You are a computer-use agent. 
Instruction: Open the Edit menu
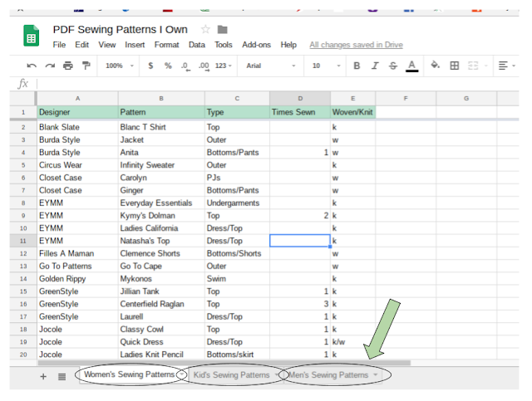pyautogui.click(x=81, y=45)
